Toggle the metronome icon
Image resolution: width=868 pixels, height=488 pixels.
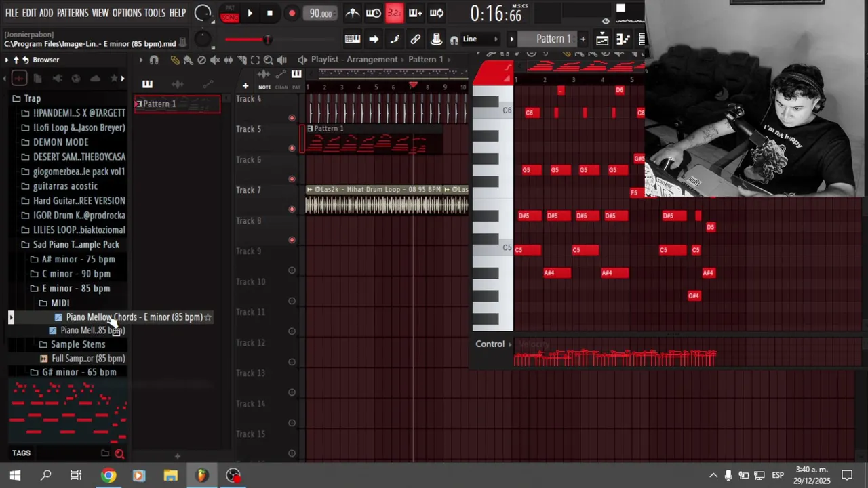pyautogui.click(x=353, y=13)
